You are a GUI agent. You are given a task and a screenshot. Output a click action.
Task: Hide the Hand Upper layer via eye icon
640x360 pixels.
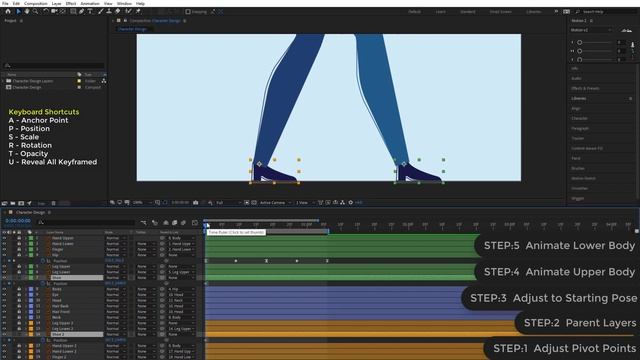coord(4,238)
